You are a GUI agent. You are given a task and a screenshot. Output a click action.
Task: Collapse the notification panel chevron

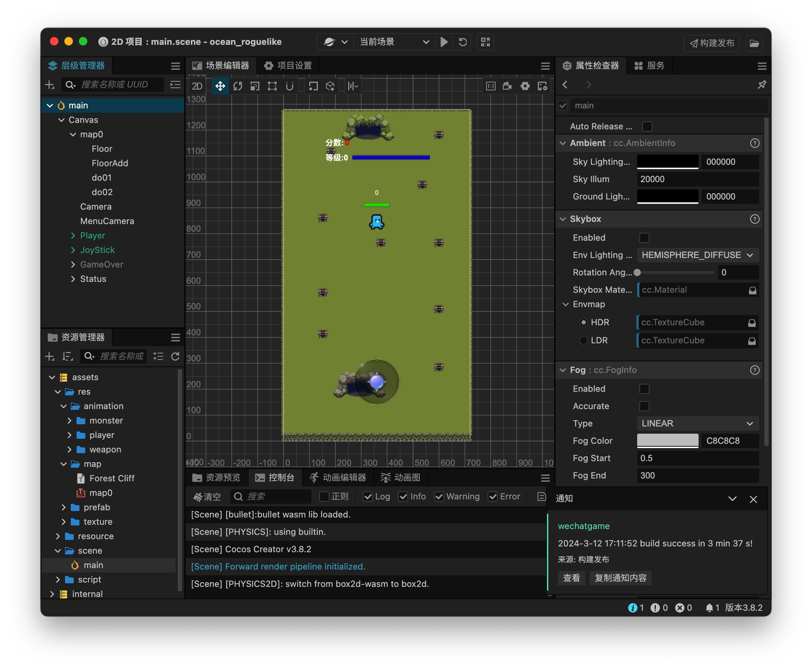point(732,499)
